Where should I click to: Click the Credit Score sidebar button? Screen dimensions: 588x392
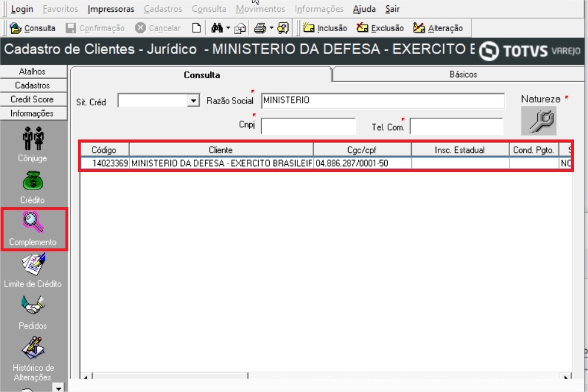click(x=33, y=99)
